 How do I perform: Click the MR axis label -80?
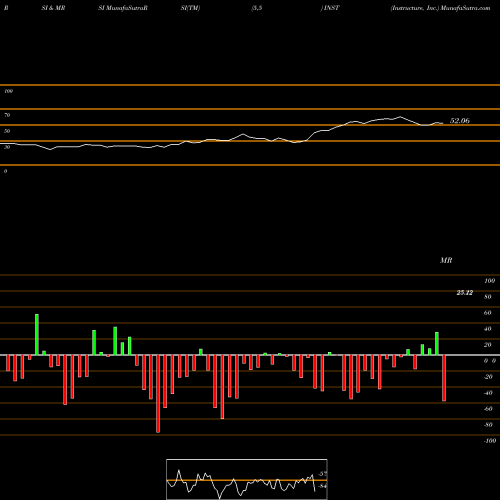pos(488,425)
